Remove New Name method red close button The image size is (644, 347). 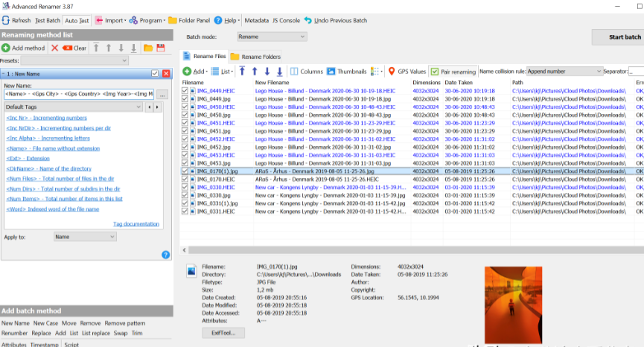coord(166,74)
